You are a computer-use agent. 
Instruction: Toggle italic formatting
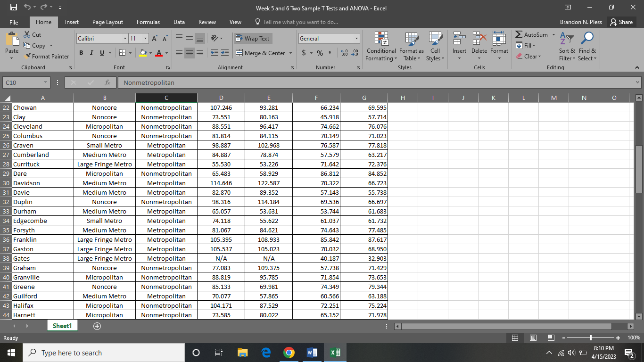(x=91, y=53)
